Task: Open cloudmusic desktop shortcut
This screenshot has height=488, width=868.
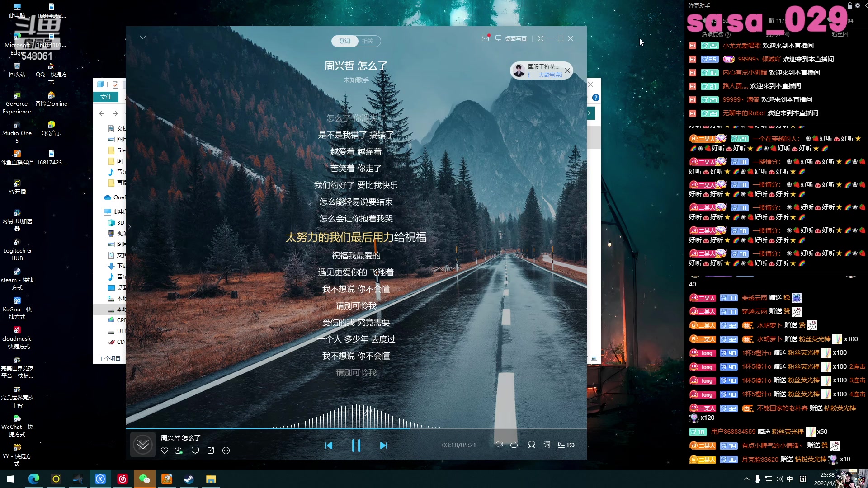Action: [17, 338]
